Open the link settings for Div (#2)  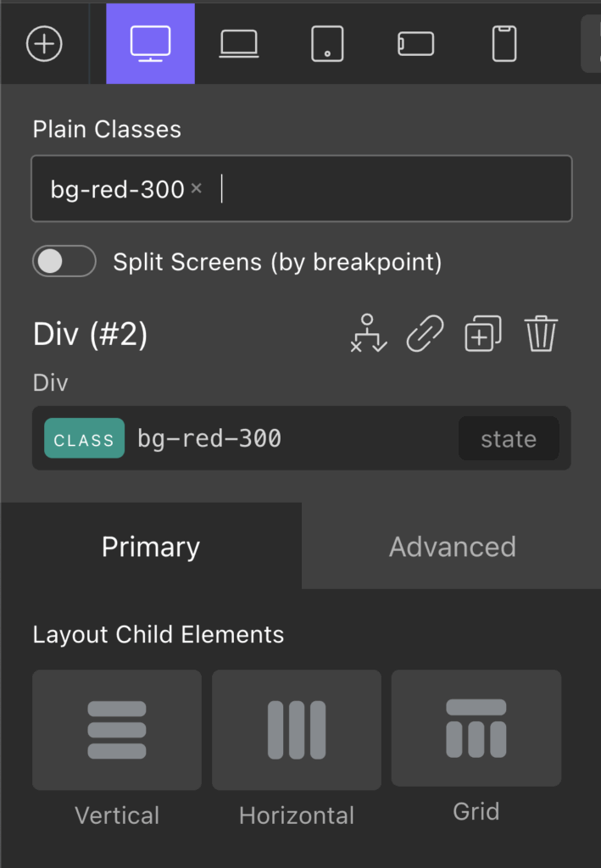coord(424,334)
